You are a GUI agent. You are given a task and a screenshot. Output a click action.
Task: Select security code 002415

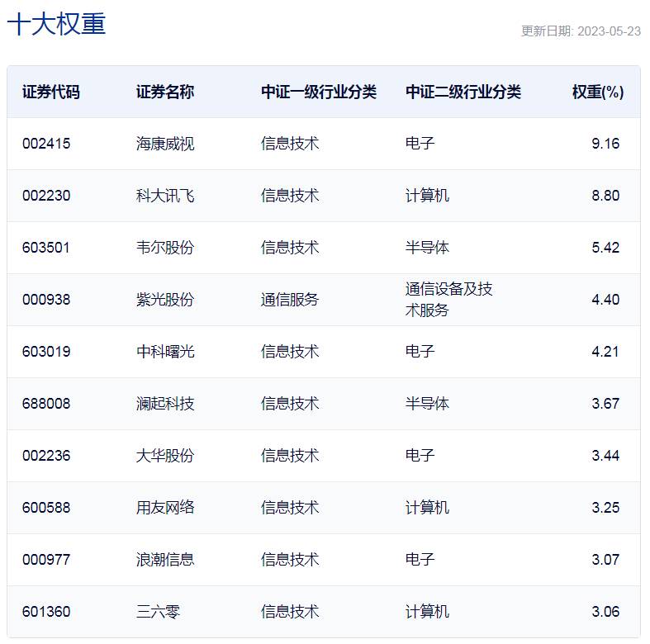(x=46, y=144)
